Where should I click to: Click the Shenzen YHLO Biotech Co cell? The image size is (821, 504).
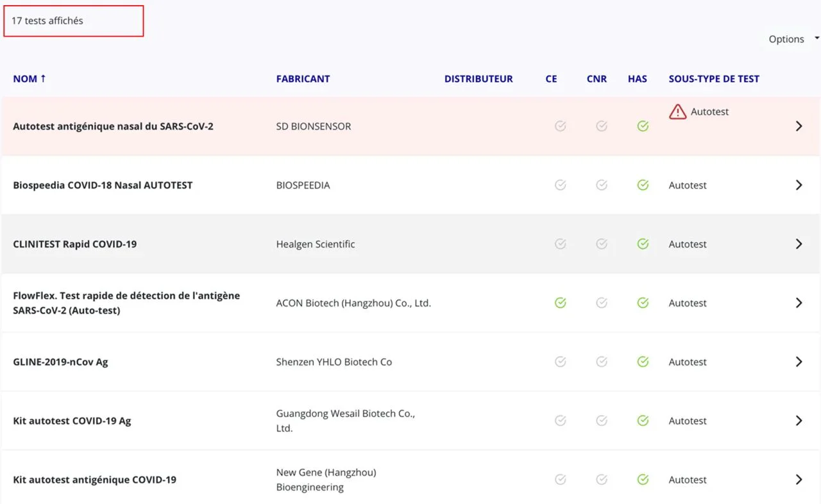pos(334,362)
